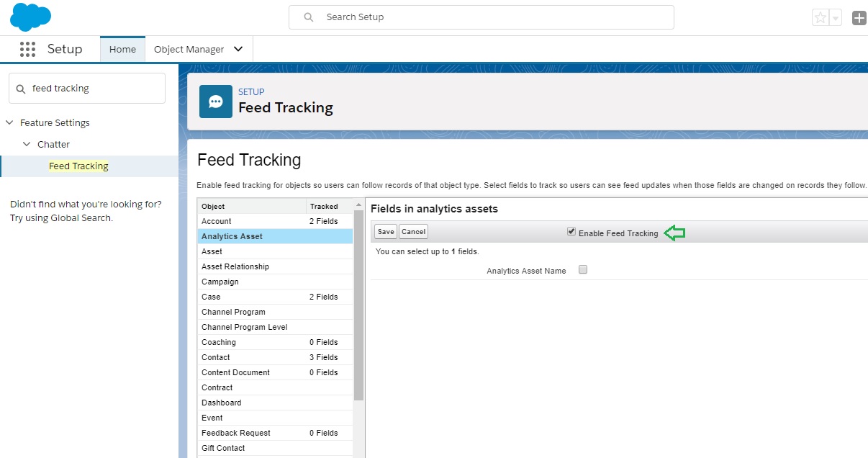
Task: Check the Analytics Asset Name tracking checkbox
Action: [582, 269]
